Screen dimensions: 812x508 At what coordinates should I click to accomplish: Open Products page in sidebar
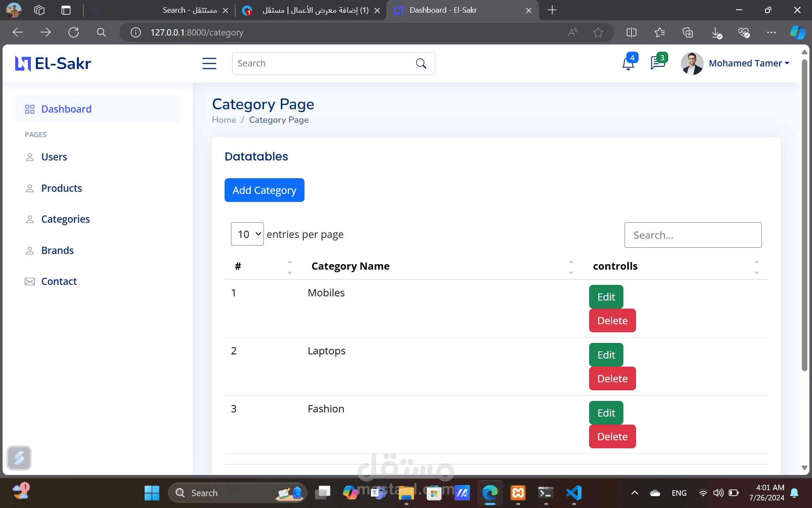[x=61, y=188]
